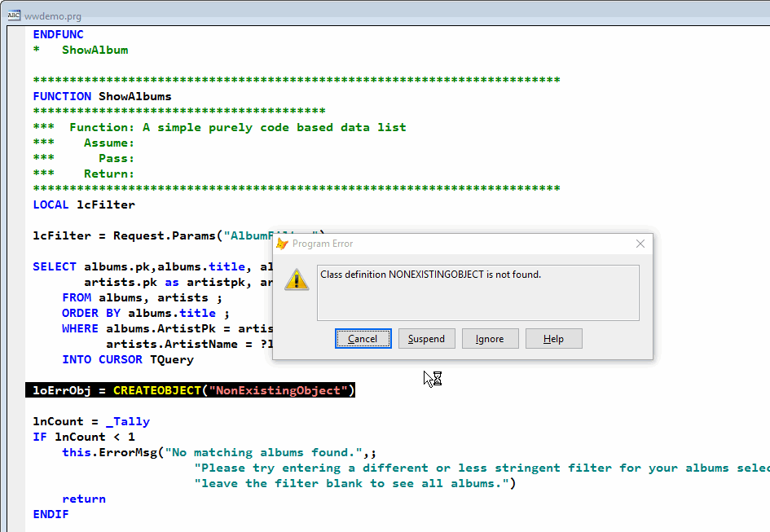Place cursor on the ENDIF line
Image resolution: width=770 pixels, height=532 pixels.
click(51, 514)
